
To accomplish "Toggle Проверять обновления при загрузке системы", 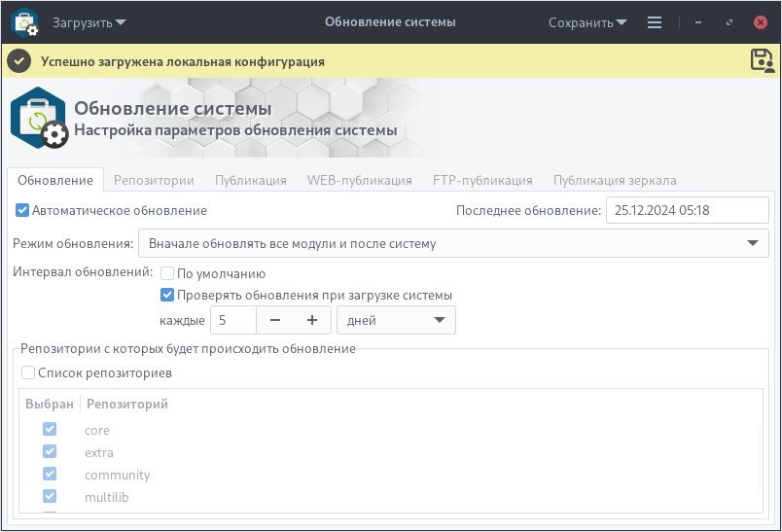I will [167, 295].
